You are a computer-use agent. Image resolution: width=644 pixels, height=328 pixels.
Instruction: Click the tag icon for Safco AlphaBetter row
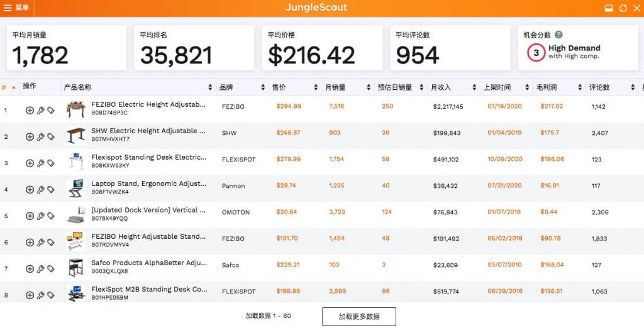(50, 269)
